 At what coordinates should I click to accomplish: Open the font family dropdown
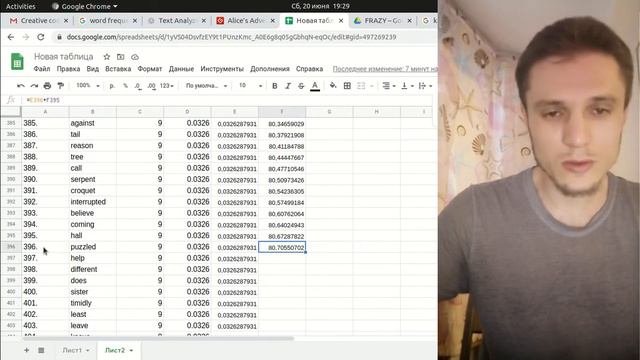[x=206, y=86]
